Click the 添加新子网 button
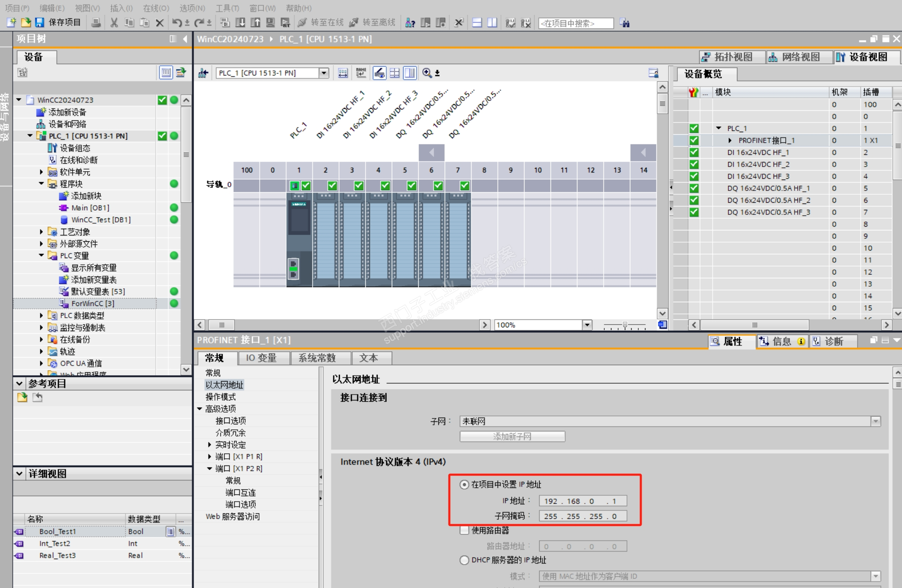Viewport: 902px width, 588px height. (512, 436)
